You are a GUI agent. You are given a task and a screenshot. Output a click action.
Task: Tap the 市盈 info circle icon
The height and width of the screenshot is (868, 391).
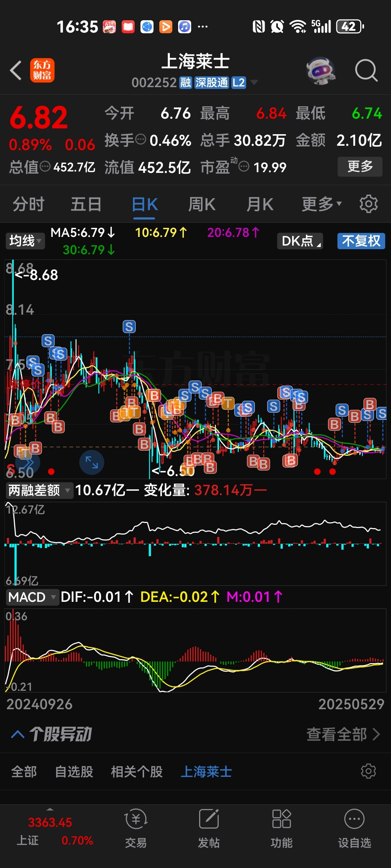coord(244,167)
